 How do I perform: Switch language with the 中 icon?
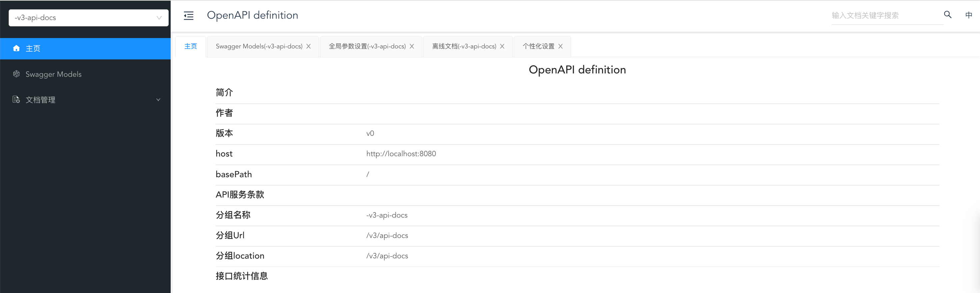pos(969,15)
